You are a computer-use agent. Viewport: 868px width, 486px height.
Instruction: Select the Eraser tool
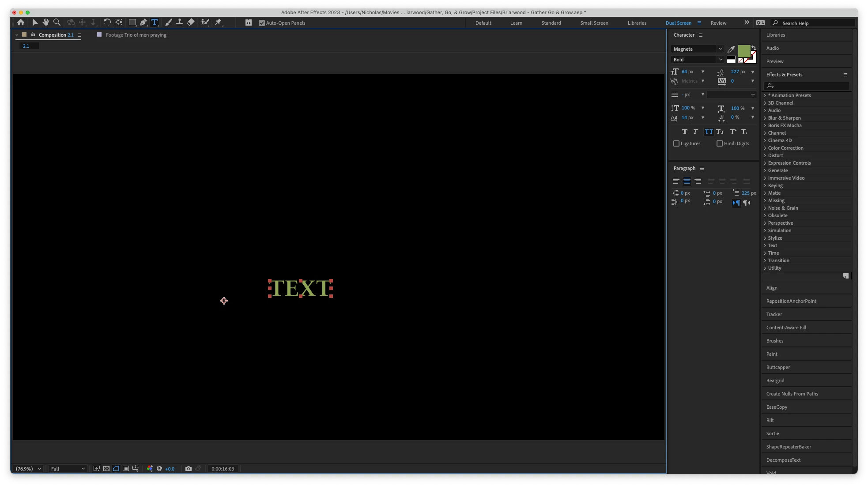coord(191,23)
